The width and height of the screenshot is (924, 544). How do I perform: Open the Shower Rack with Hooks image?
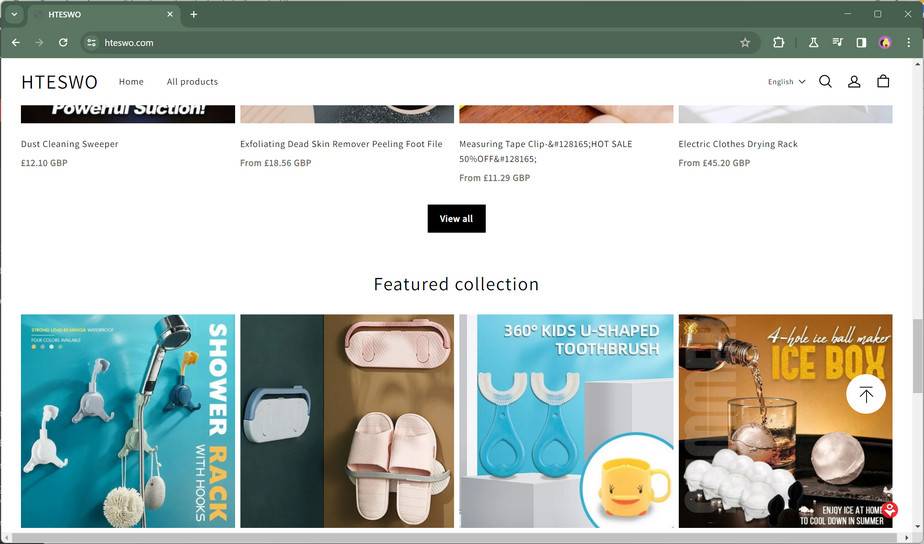tap(128, 421)
